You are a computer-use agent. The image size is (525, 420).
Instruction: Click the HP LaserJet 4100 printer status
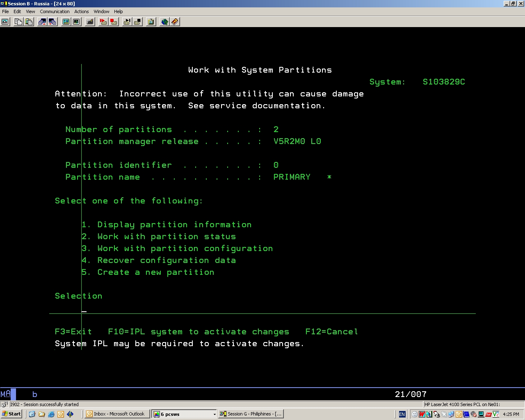pos(462,404)
